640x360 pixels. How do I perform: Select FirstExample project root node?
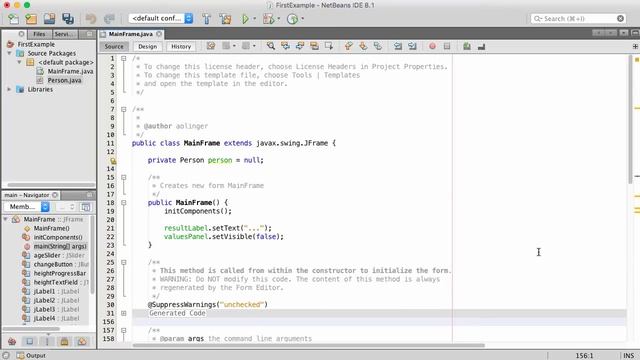click(x=36, y=44)
